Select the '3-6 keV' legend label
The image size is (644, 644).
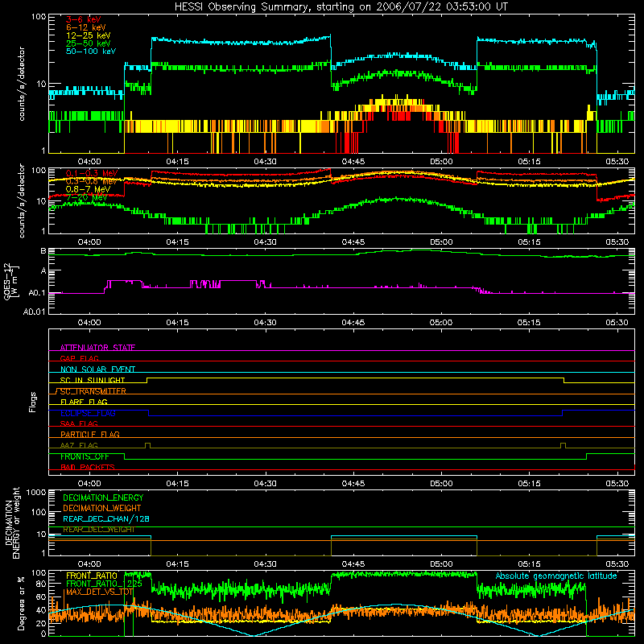(83, 19)
